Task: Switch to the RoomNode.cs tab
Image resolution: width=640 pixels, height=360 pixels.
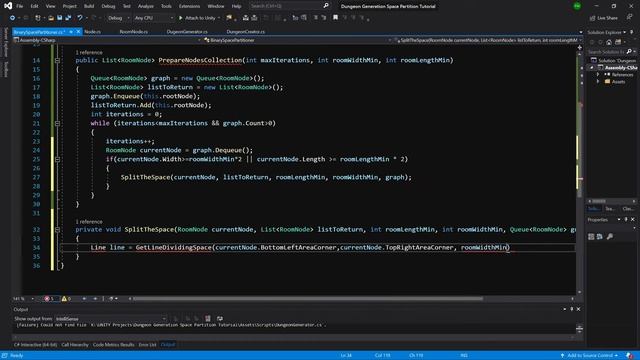Action: (133, 31)
